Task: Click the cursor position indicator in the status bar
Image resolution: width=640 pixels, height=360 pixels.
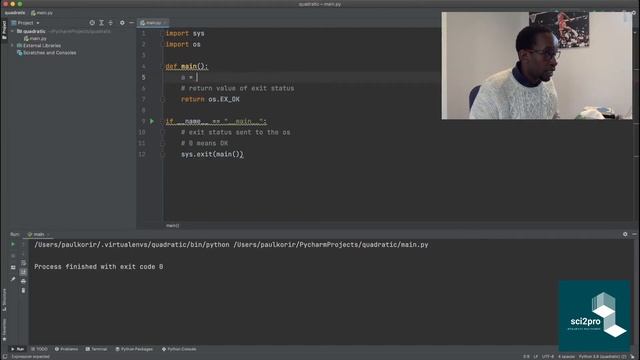Action: tap(526, 357)
